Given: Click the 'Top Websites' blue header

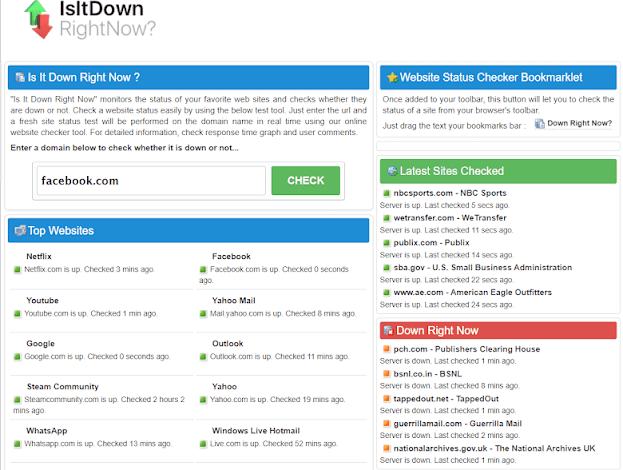Looking at the screenshot, I should [x=188, y=230].
